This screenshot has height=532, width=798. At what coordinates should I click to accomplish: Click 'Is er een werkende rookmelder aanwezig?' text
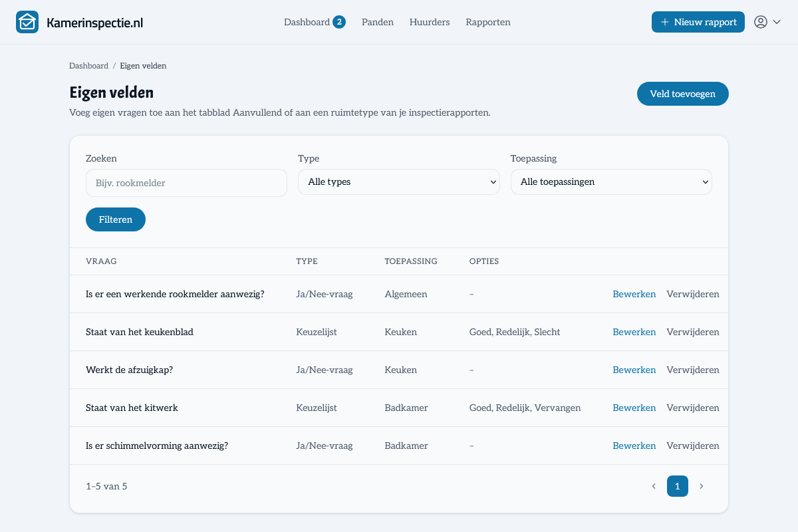(175, 294)
